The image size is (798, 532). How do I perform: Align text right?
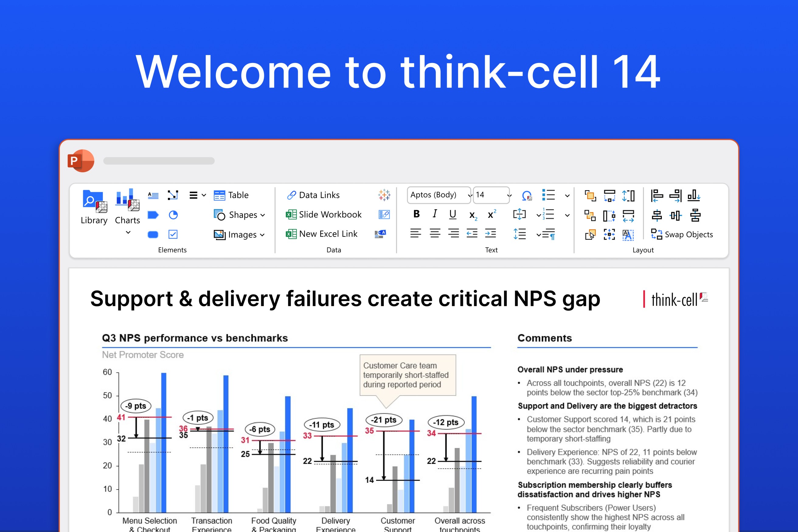coord(453,233)
